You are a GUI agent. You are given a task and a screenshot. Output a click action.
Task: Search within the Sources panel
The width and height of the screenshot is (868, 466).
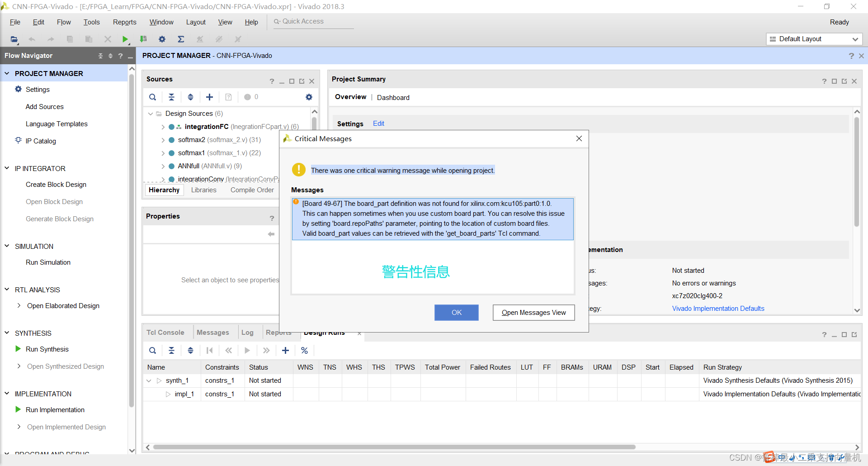pyautogui.click(x=153, y=97)
